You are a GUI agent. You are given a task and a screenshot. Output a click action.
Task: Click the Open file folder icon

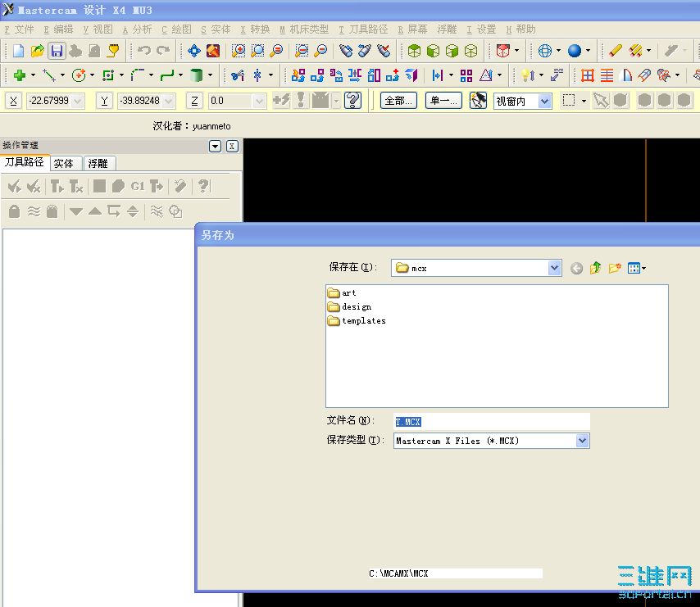[38, 51]
